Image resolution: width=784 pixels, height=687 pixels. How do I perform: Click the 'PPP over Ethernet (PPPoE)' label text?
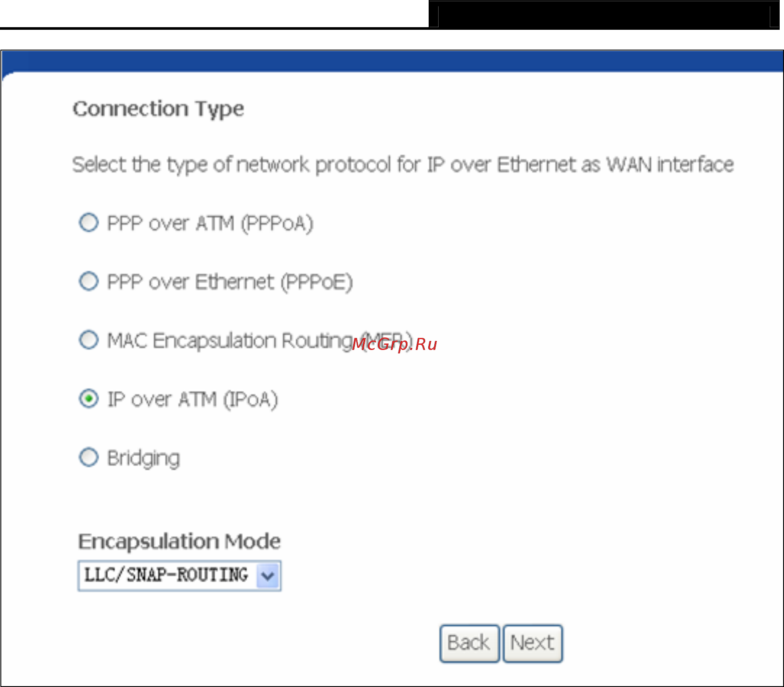(230, 282)
